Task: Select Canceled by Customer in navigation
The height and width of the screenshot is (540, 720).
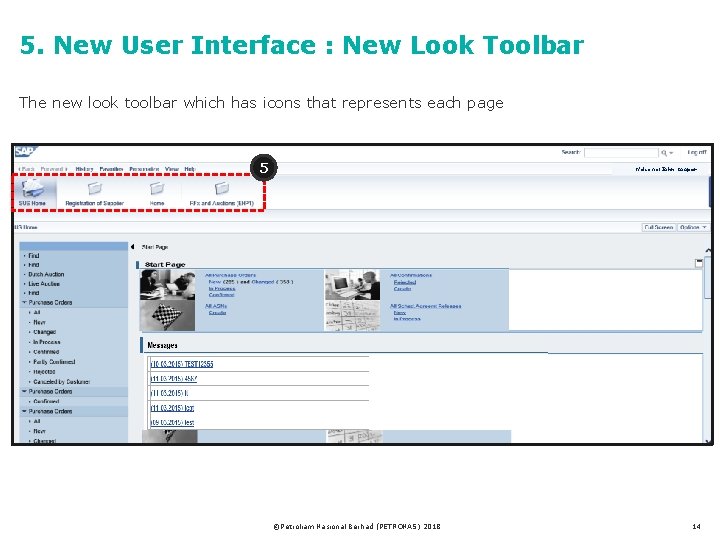Action: coord(62,382)
